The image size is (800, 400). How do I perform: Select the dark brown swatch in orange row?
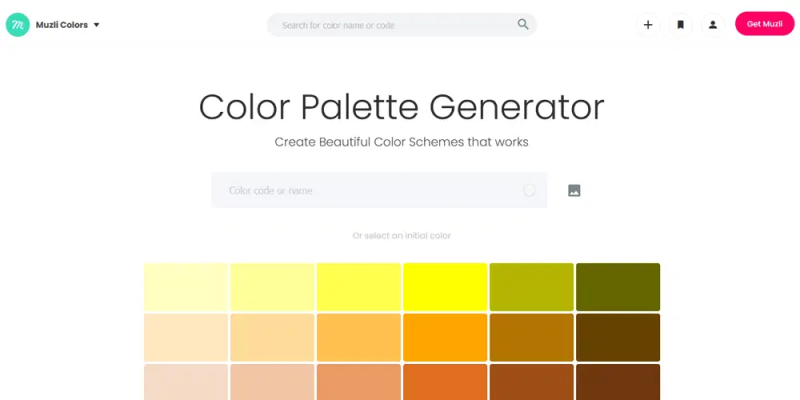618,337
